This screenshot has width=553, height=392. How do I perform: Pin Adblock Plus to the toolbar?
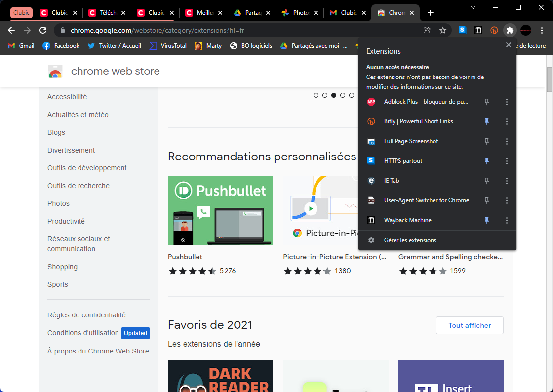tap(487, 102)
